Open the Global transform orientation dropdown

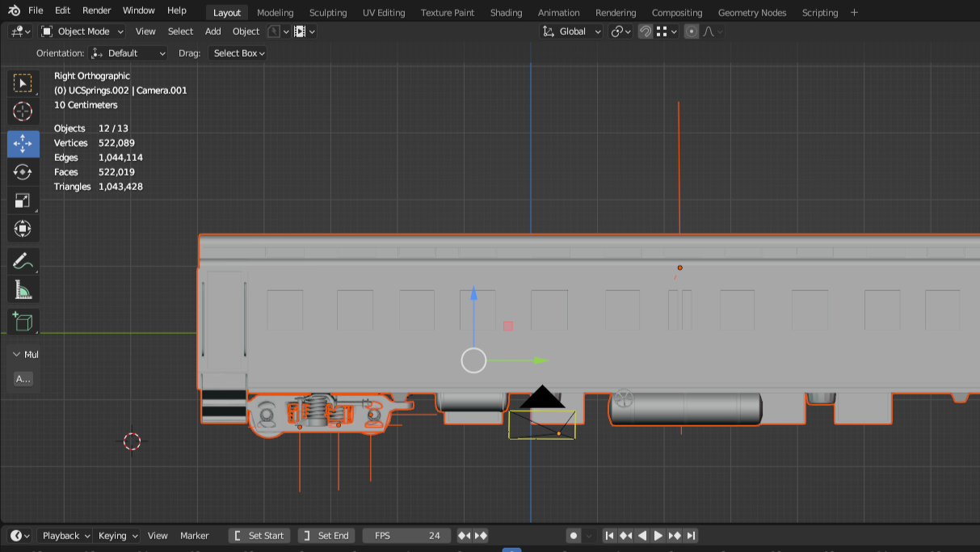pos(572,32)
